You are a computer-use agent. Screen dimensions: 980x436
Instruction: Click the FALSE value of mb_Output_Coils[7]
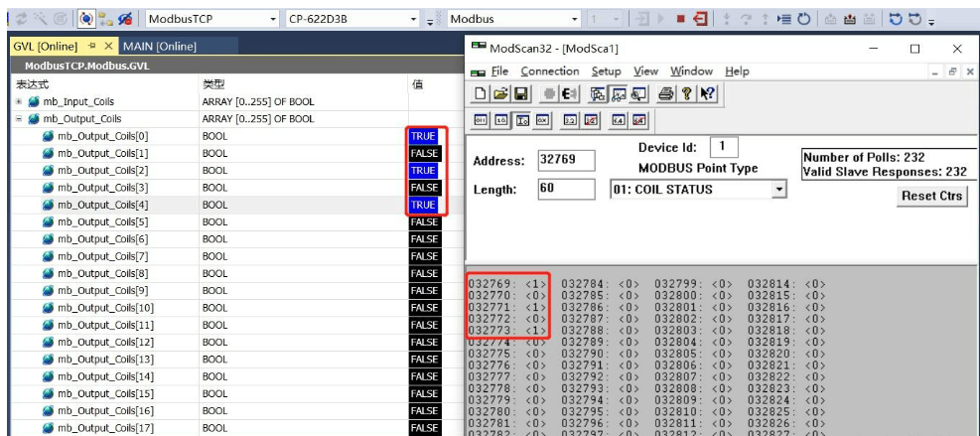(425, 256)
